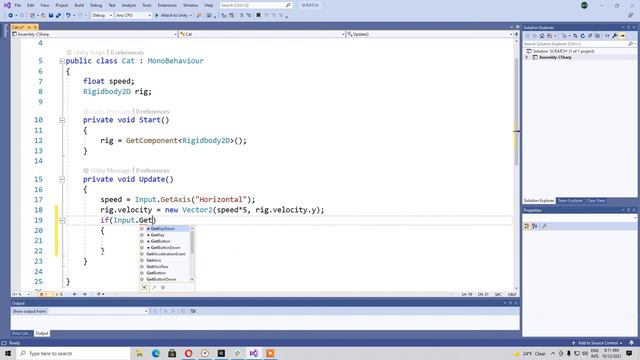Click the Solution Explorer view code icon
This screenshot has width=640, height=360.
click(607, 36)
